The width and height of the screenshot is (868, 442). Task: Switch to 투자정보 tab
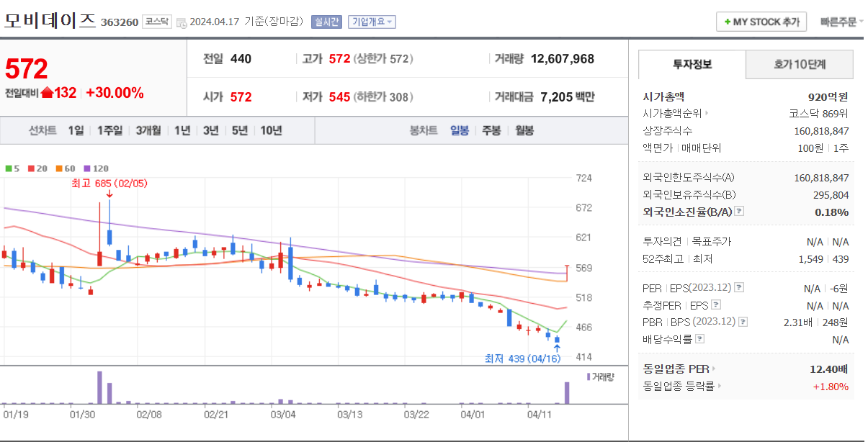pyautogui.click(x=692, y=64)
